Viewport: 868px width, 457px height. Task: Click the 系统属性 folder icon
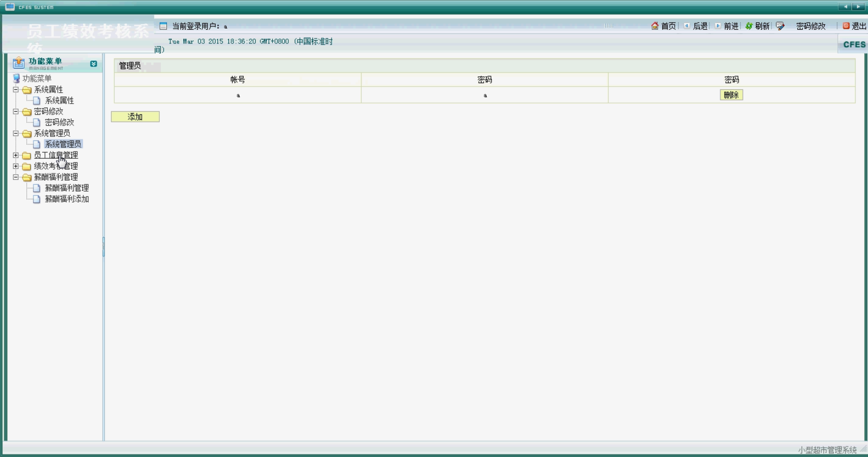click(26, 89)
